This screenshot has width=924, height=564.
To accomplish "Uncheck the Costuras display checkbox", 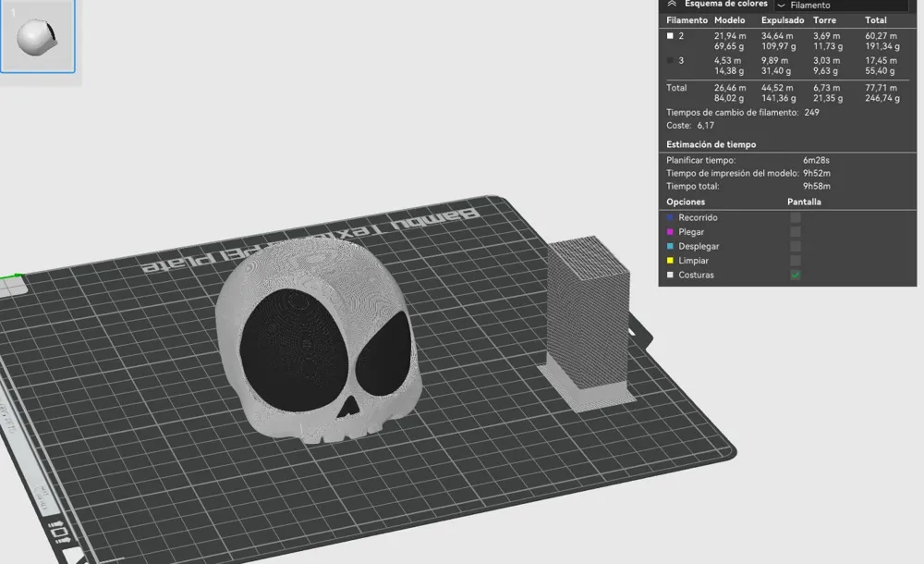I will [x=796, y=275].
